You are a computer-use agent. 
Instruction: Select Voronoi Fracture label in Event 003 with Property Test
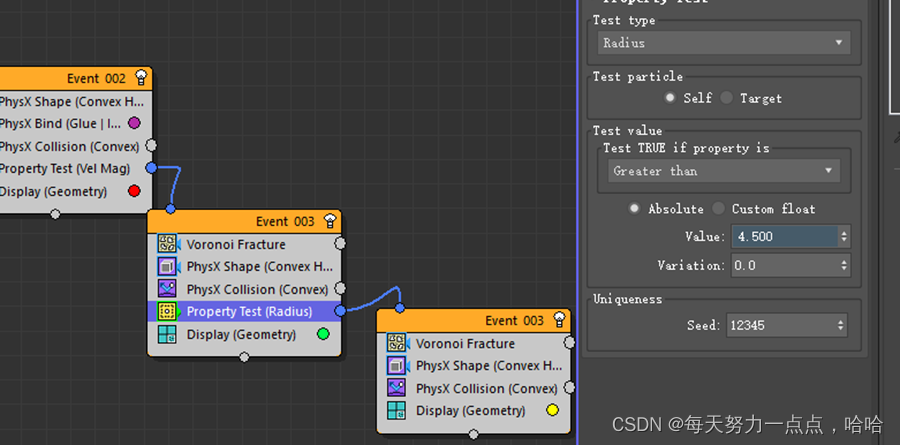pyautogui.click(x=236, y=244)
